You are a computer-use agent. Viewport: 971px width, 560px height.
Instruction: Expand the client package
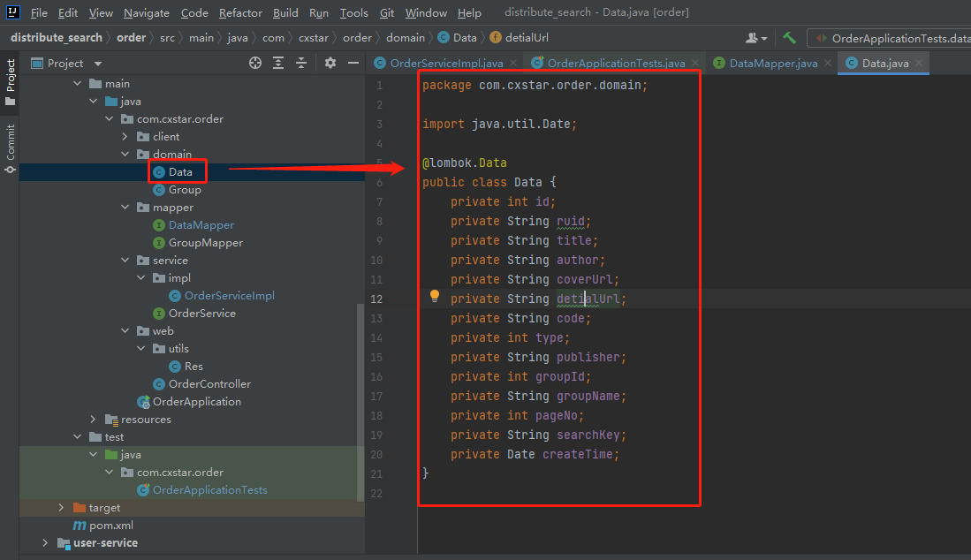pos(125,137)
